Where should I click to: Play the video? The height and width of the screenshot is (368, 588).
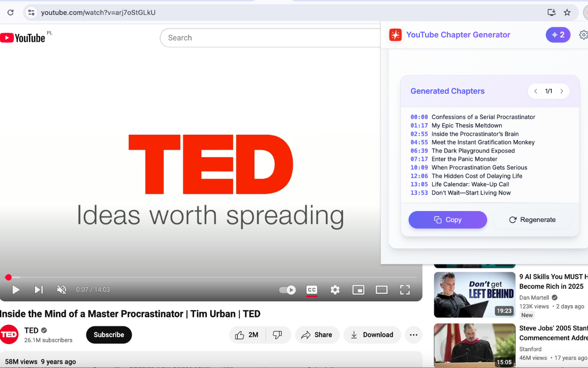16,290
